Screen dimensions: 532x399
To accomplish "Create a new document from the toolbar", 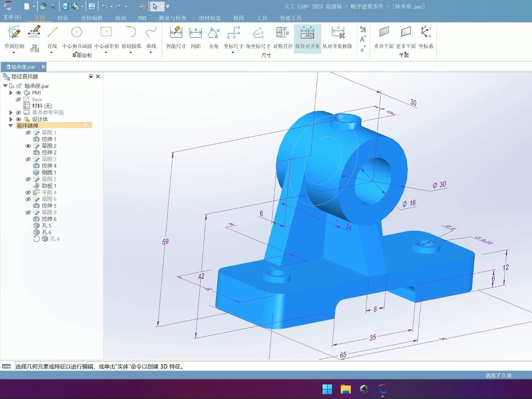I will coord(27,6).
